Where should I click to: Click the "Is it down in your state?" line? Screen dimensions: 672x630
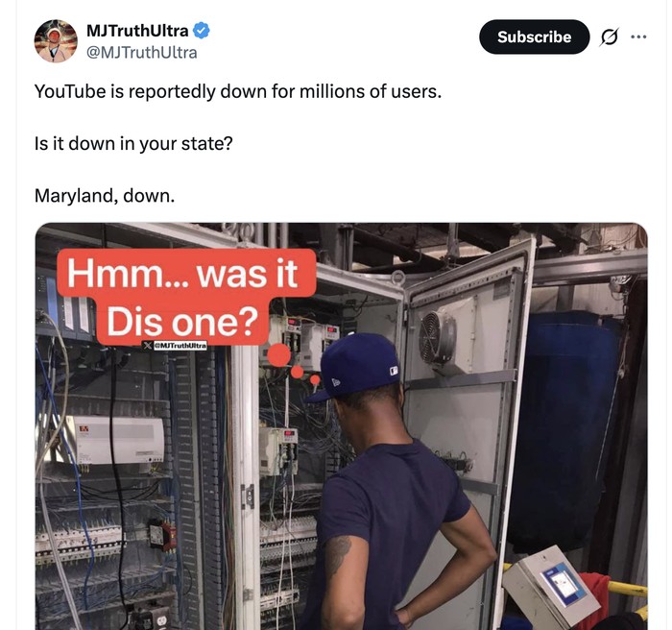[x=133, y=143]
